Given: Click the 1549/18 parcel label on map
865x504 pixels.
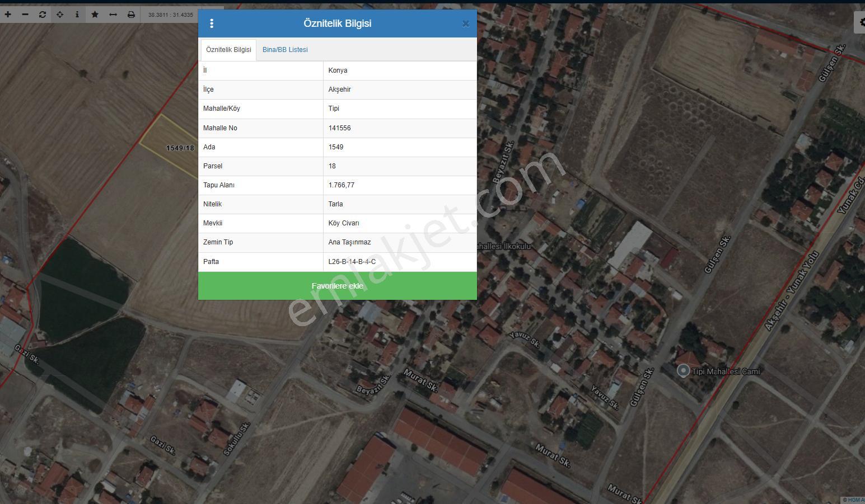Looking at the screenshot, I should pyautogui.click(x=180, y=148).
